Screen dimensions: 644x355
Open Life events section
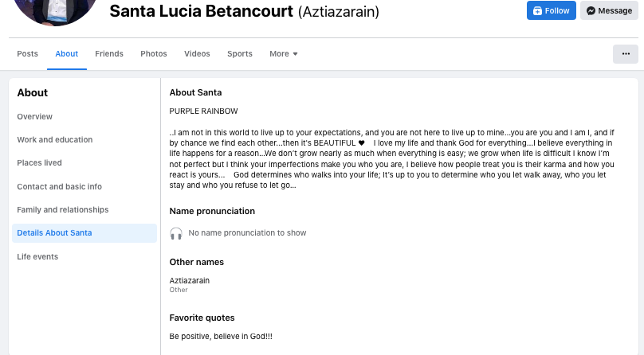pyautogui.click(x=37, y=256)
